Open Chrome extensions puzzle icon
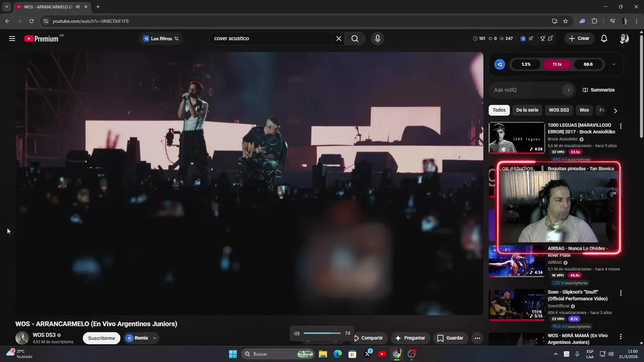 tap(595, 21)
